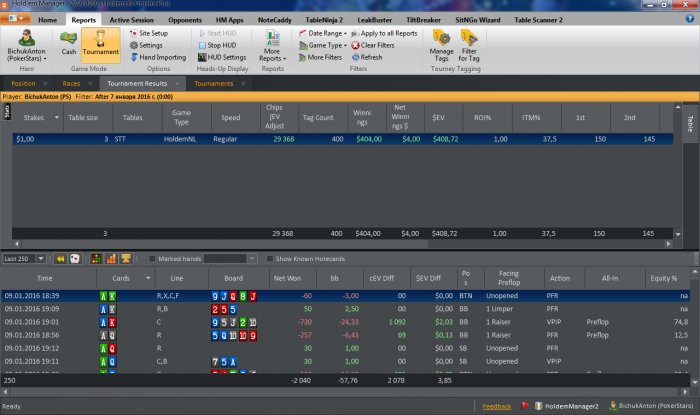This screenshot has width=700, height=415.
Task: Switch to Position report tab
Action: (x=23, y=83)
